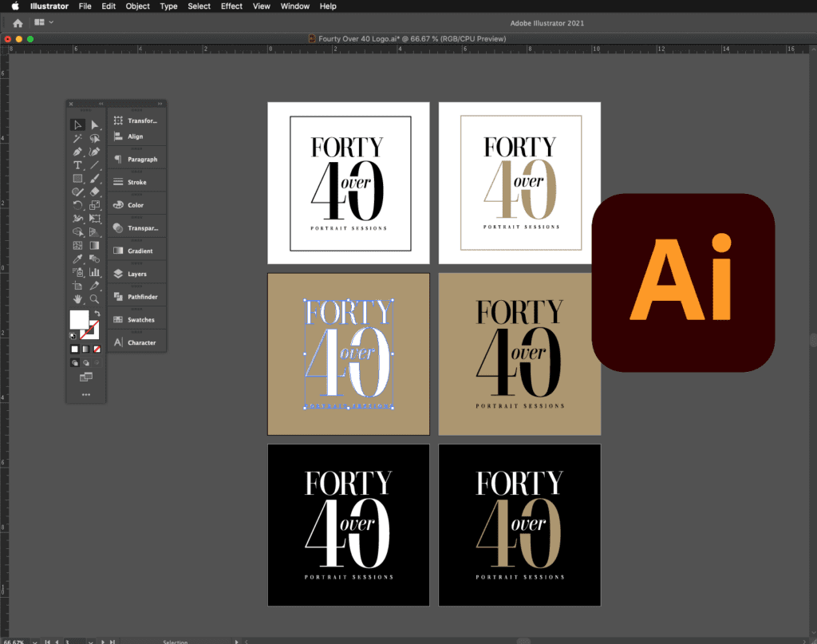
Task: Select the Eyedropper tool
Action: pos(77,258)
